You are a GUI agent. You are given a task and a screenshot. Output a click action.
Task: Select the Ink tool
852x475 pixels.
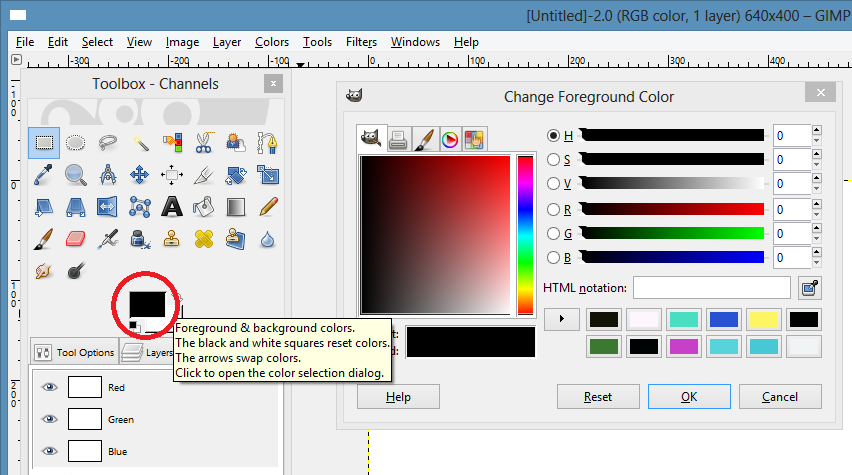pyautogui.click(x=140, y=239)
